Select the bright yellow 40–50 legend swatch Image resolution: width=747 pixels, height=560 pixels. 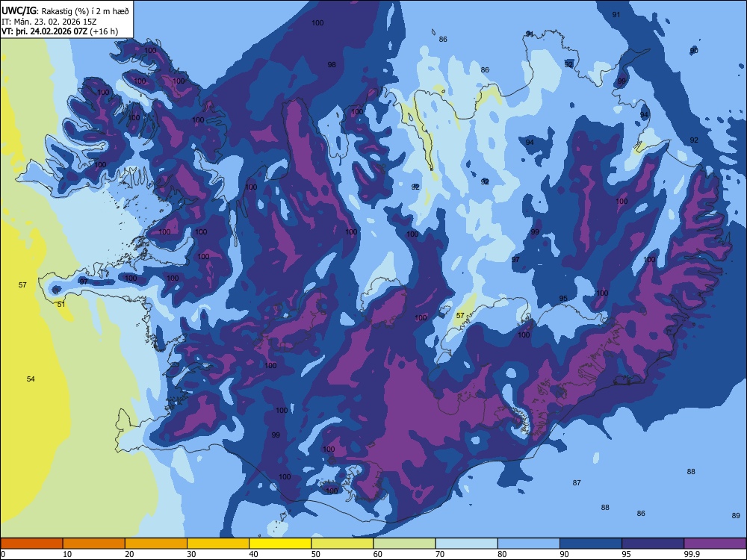[x=280, y=544]
